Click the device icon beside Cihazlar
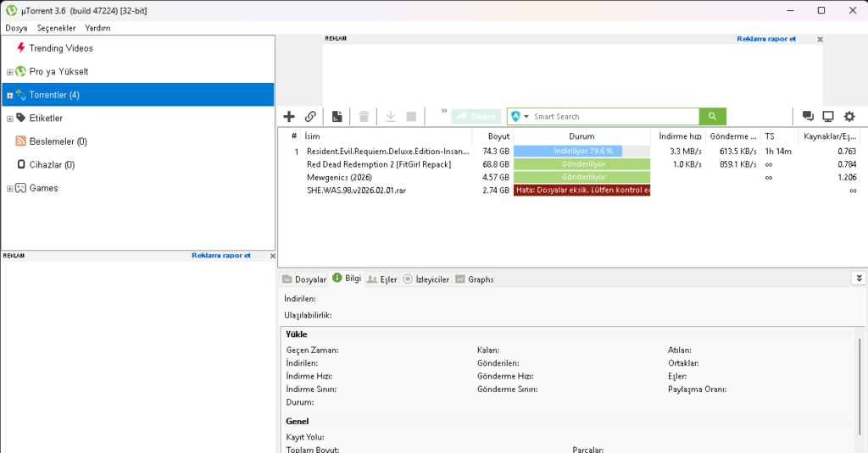Viewport: 868px width, 453px height. 21,164
